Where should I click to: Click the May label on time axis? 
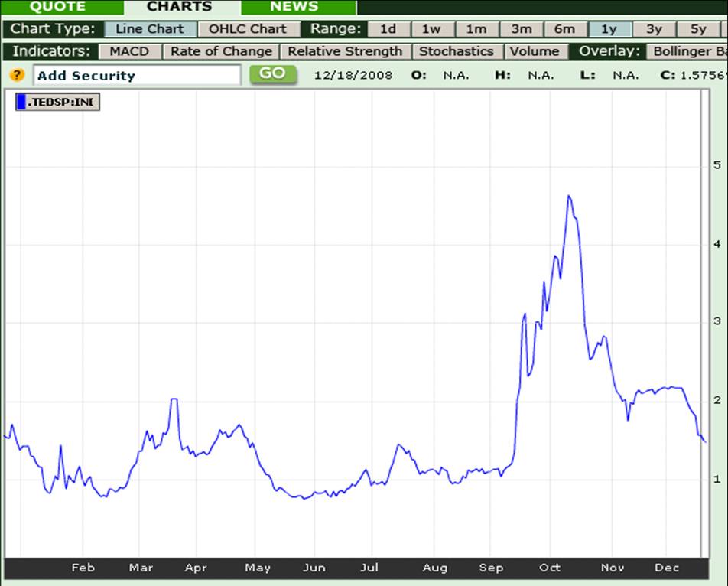tap(258, 568)
